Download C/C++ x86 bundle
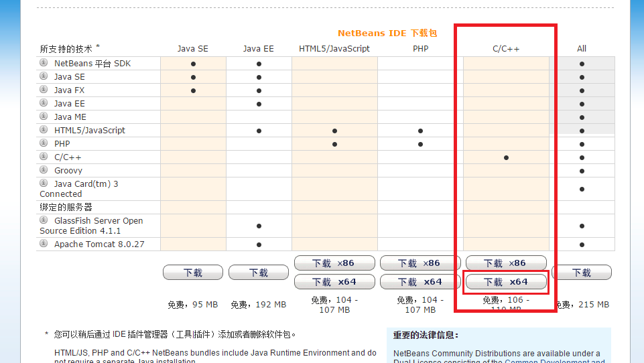Viewport: 644px width, 363px height. [506, 263]
